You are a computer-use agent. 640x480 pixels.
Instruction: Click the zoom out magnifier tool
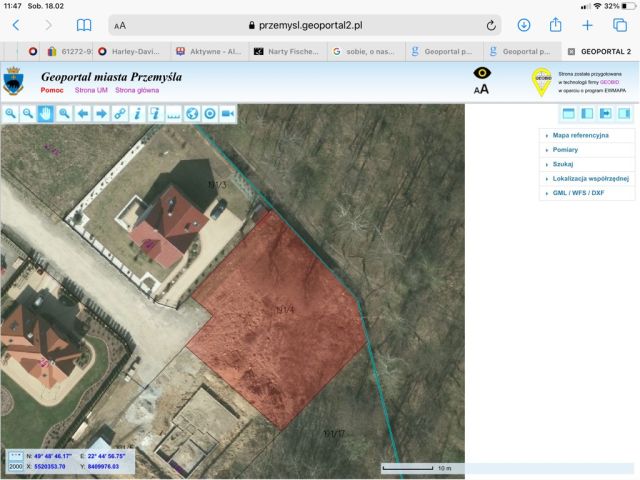click(x=28, y=114)
